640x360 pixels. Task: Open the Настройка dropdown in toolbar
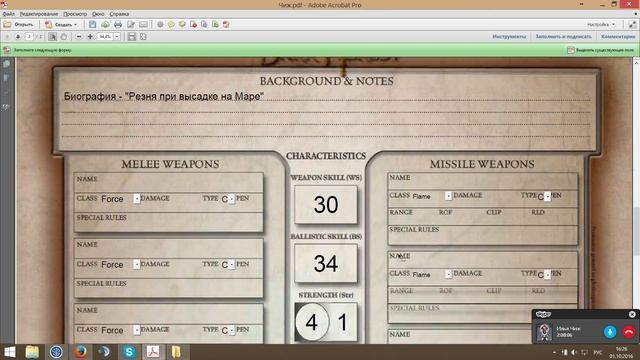[601, 24]
